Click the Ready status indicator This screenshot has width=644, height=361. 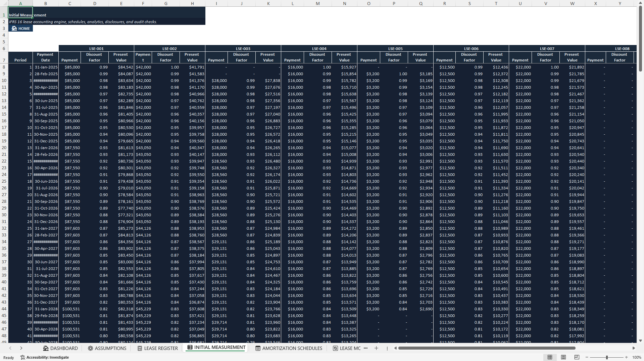point(8,358)
